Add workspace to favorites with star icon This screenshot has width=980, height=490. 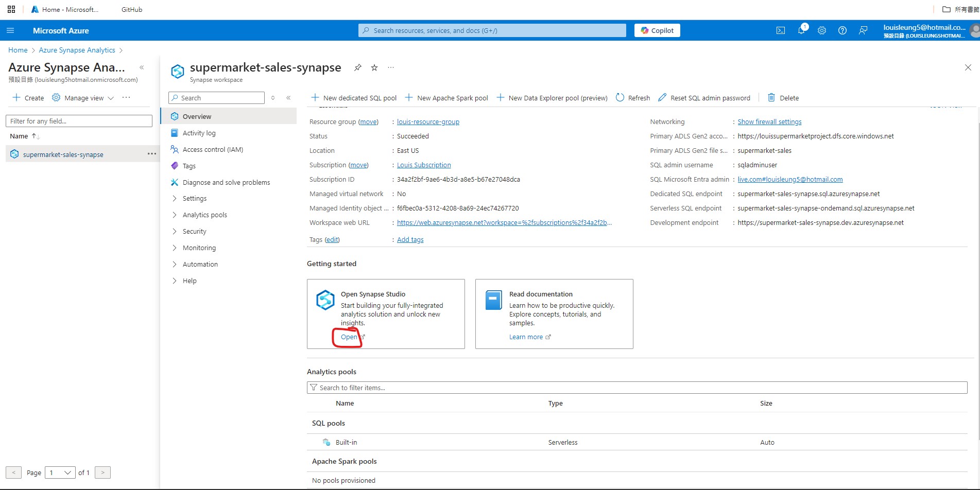point(374,67)
